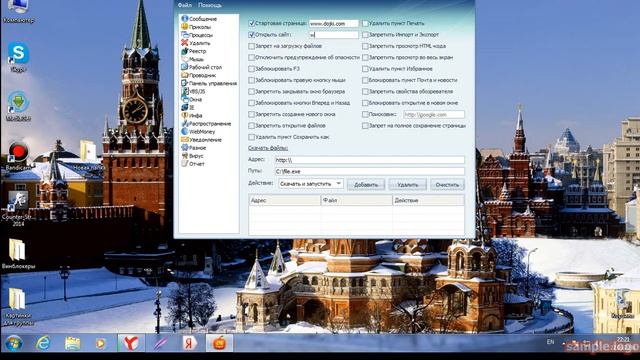The height and width of the screenshot is (360, 640).
Task: Select the Распространение sidebar item
Action: tap(206, 123)
